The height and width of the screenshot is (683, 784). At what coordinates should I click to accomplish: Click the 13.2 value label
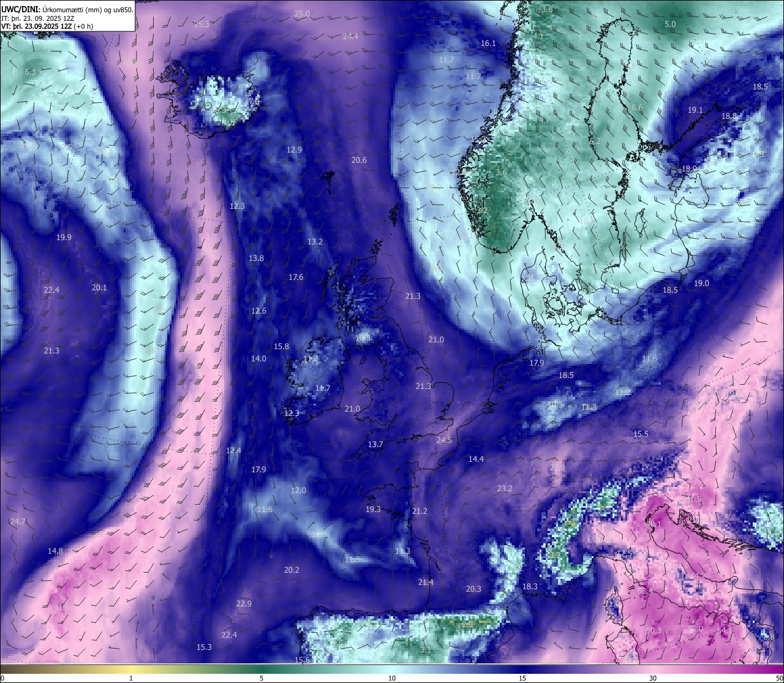coord(315,241)
